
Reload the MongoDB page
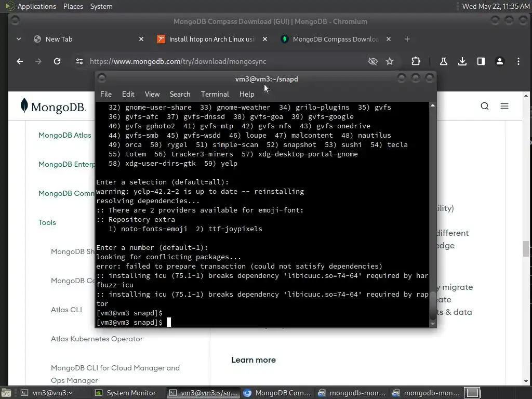click(57, 61)
